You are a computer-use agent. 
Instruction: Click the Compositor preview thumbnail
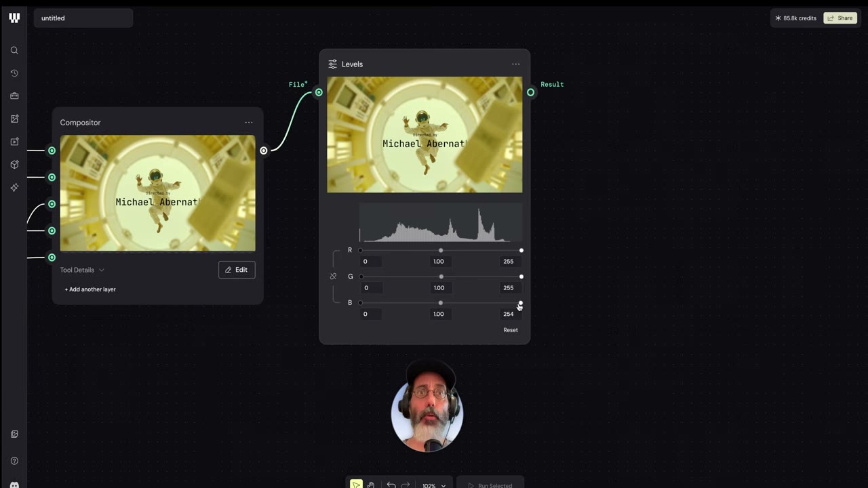tap(158, 193)
